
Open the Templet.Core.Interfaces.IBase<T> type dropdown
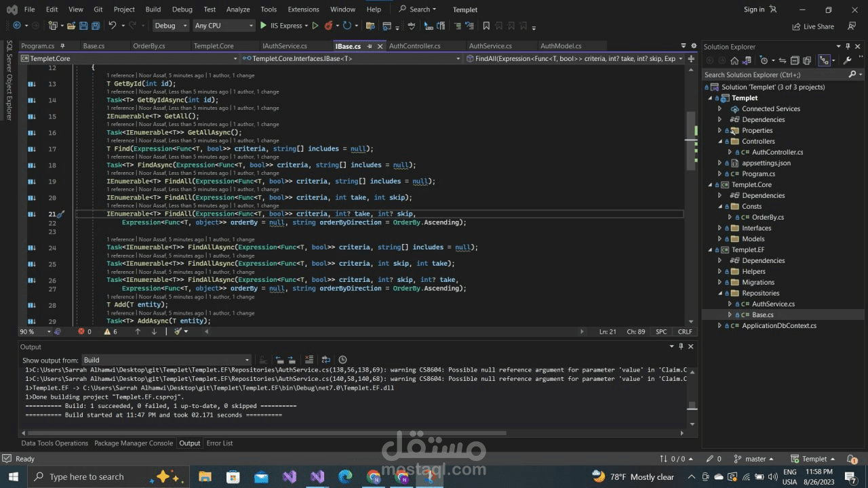352,58
